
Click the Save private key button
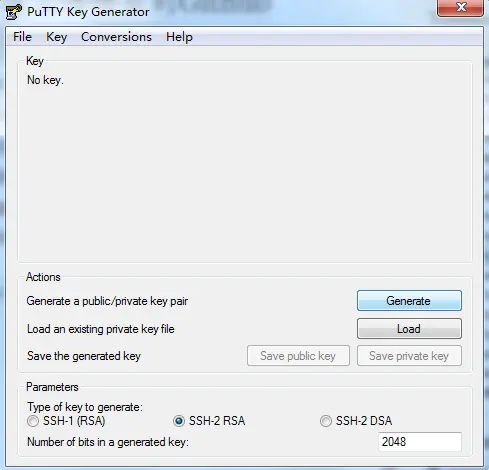click(x=409, y=356)
